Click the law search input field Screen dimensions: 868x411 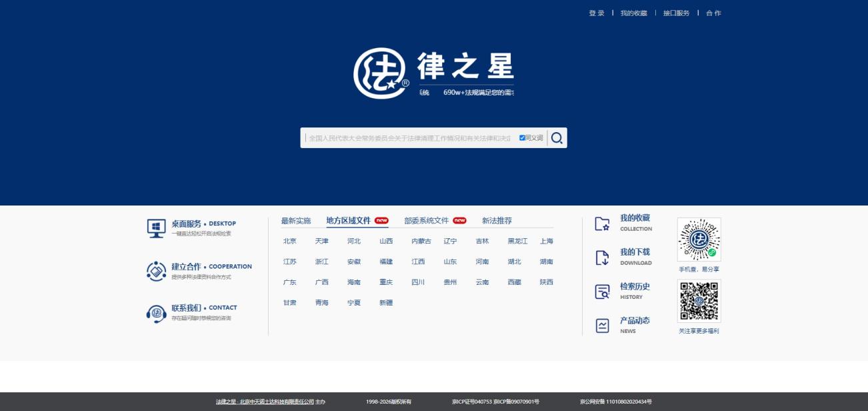(x=409, y=138)
